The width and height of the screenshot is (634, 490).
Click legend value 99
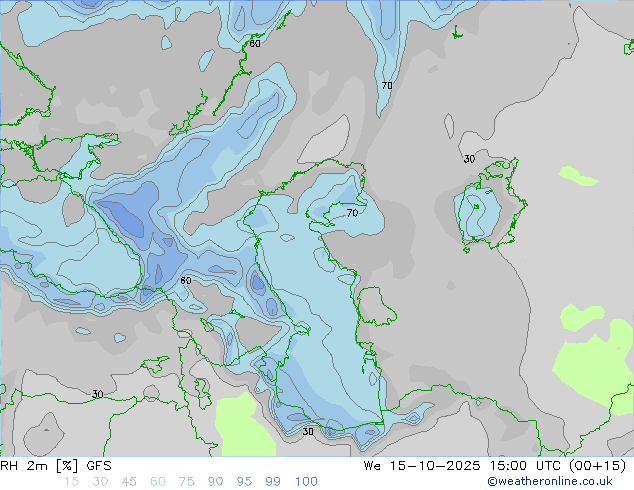click(x=273, y=482)
